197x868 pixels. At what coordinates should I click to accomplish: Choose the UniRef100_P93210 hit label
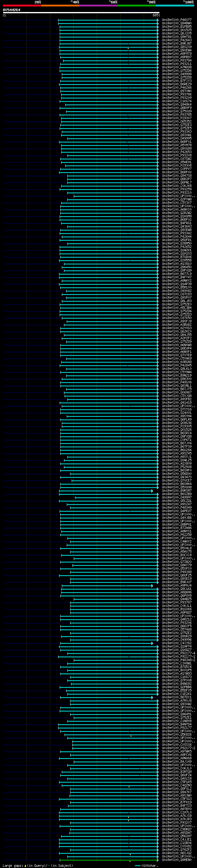pos(177,193)
